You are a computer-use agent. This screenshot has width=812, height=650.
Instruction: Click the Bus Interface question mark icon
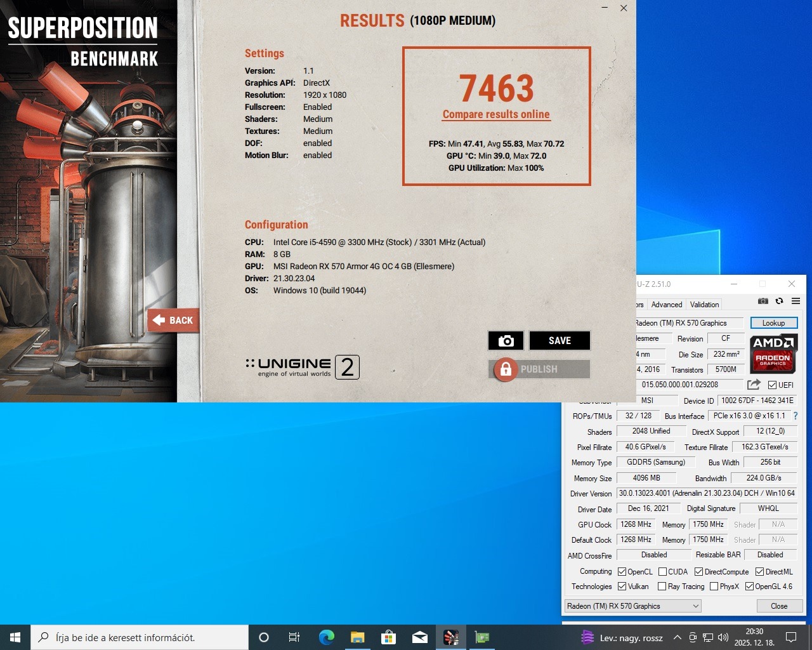click(x=796, y=416)
